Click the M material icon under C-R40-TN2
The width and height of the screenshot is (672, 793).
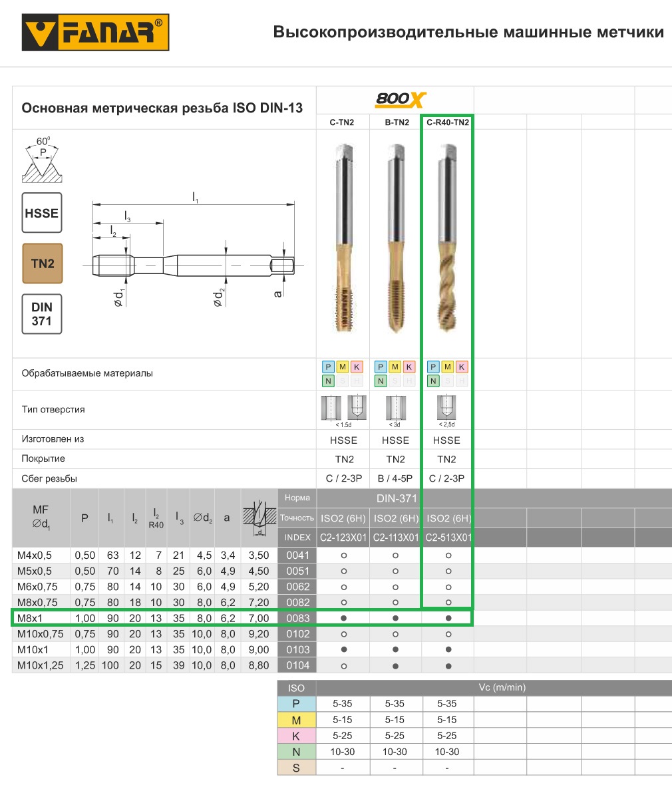[448, 367]
